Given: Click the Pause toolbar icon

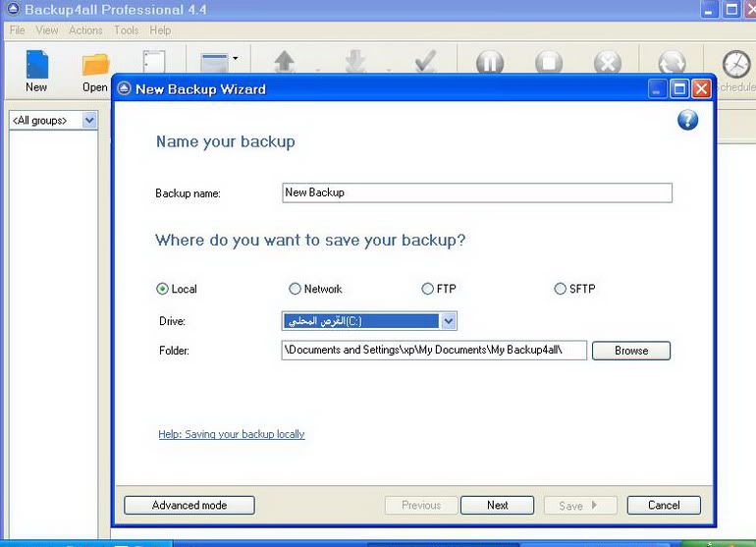Looking at the screenshot, I should [x=490, y=63].
